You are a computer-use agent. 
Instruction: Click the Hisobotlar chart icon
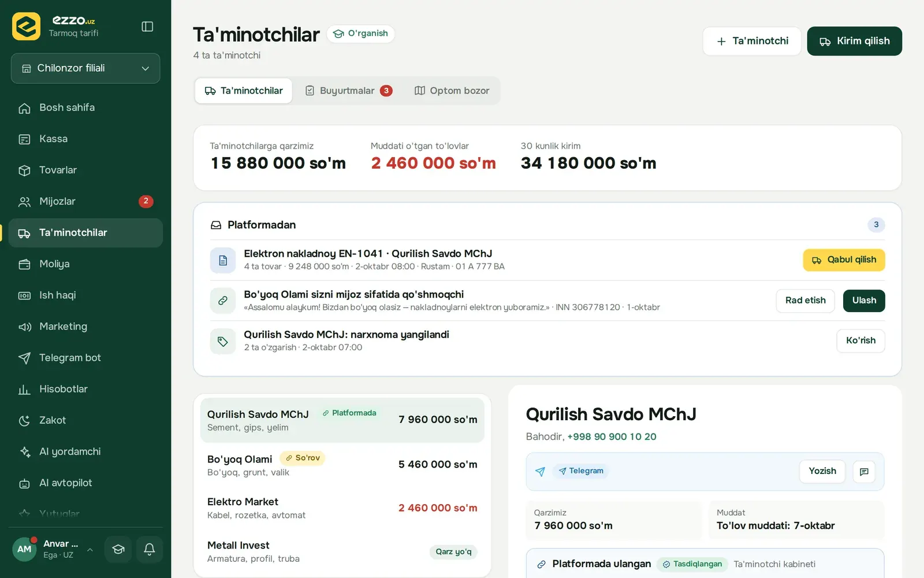tap(24, 390)
